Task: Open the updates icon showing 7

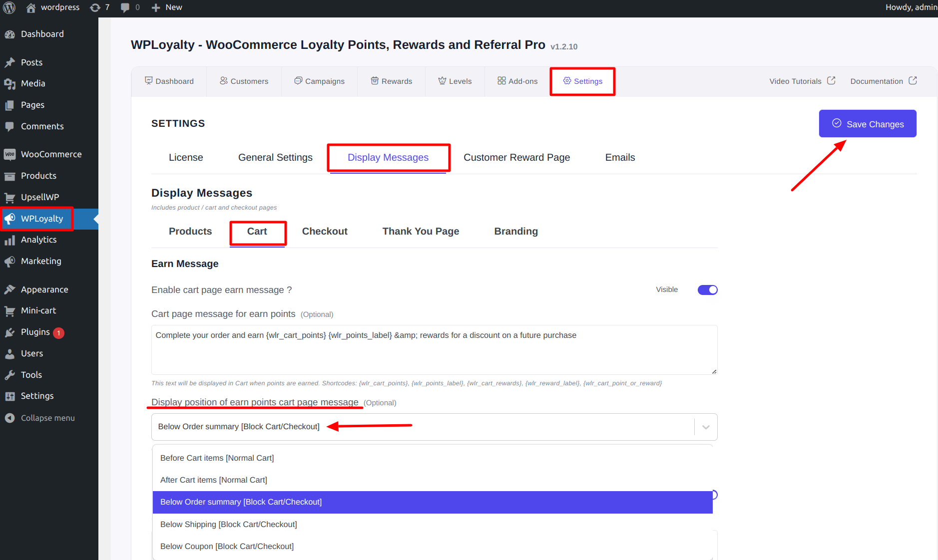Action: [95, 7]
